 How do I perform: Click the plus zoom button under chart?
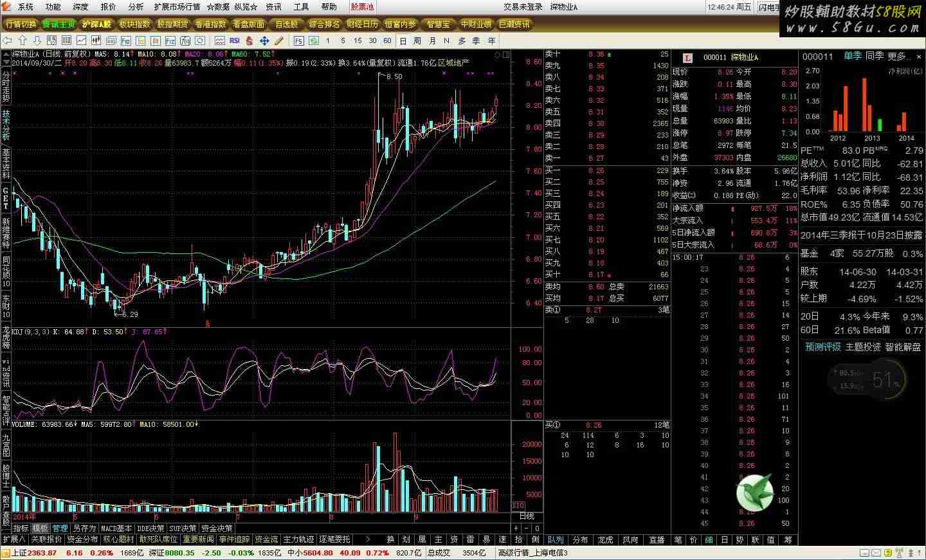[516, 528]
